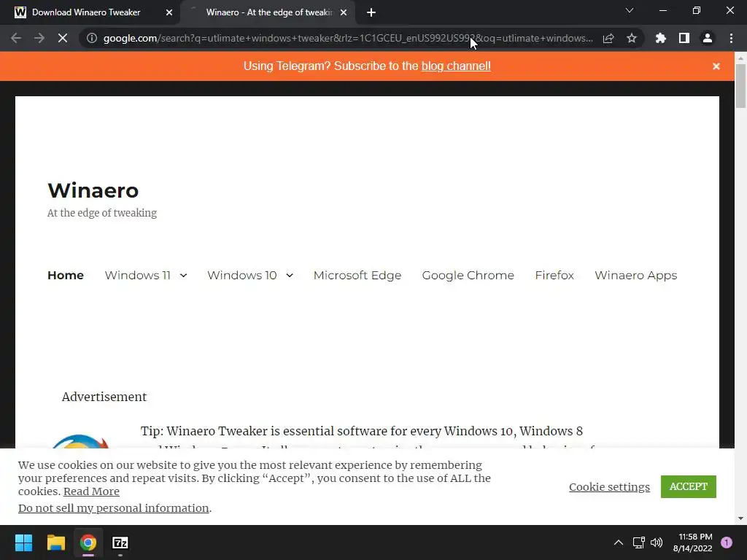The width and height of the screenshot is (747, 560).
Task: Switch to the Winaero - At the edge tab
Action: (269, 12)
